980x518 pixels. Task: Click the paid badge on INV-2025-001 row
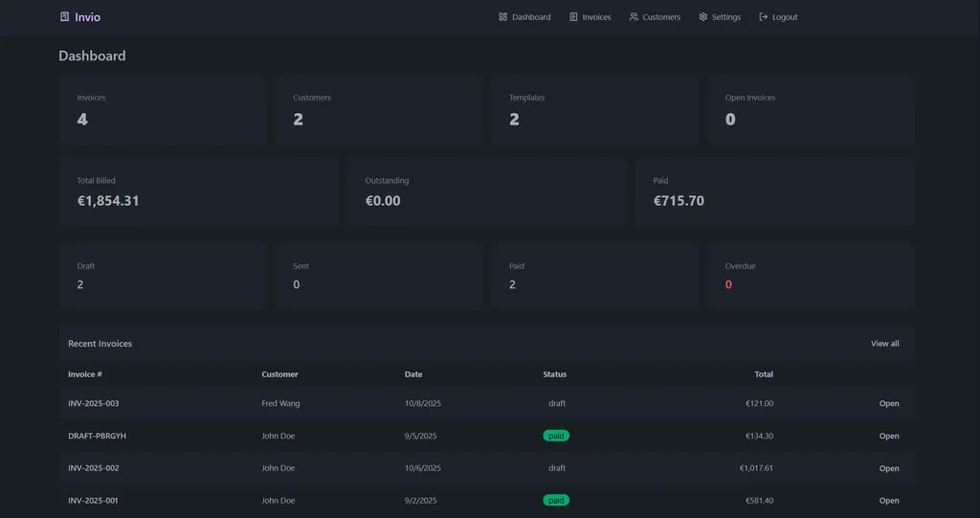pyautogui.click(x=556, y=500)
